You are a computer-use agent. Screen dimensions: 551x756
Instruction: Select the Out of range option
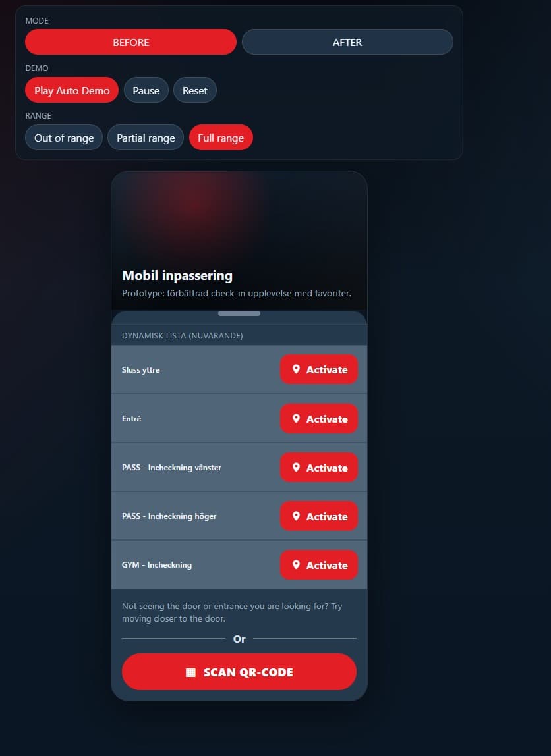pyautogui.click(x=64, y=138)
